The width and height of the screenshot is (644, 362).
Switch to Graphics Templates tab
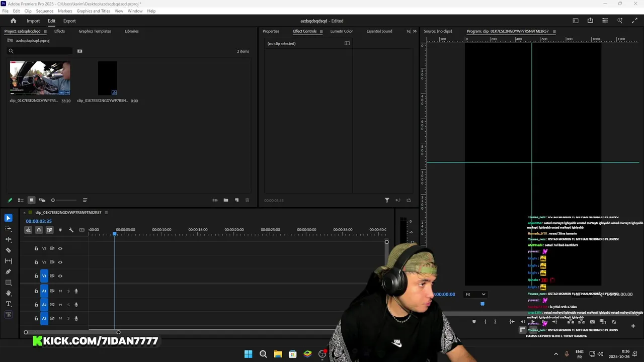[x=95, y=31]
